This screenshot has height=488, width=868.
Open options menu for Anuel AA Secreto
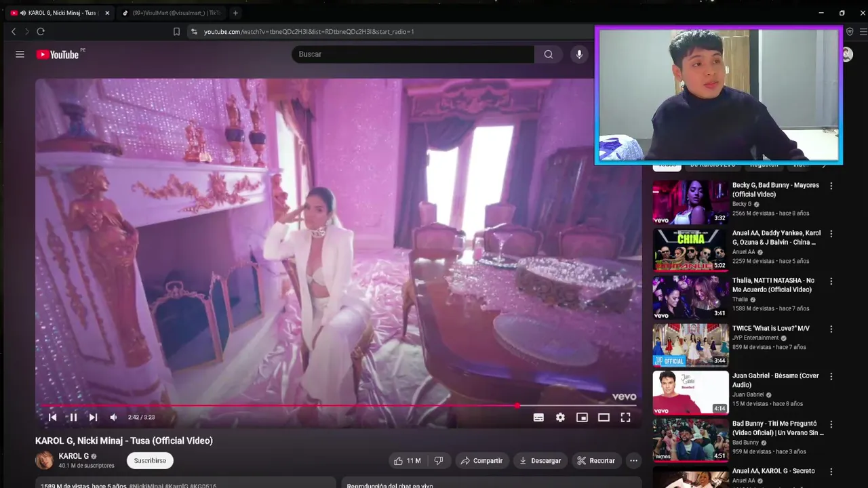click(x=831, y=472)
